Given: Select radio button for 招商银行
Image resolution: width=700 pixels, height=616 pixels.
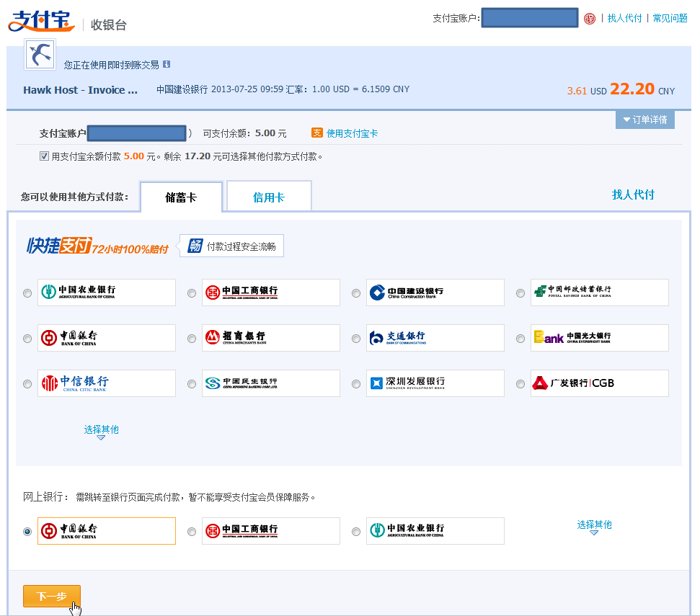Looking at the screenshot, I should click(x=192, y=339).
